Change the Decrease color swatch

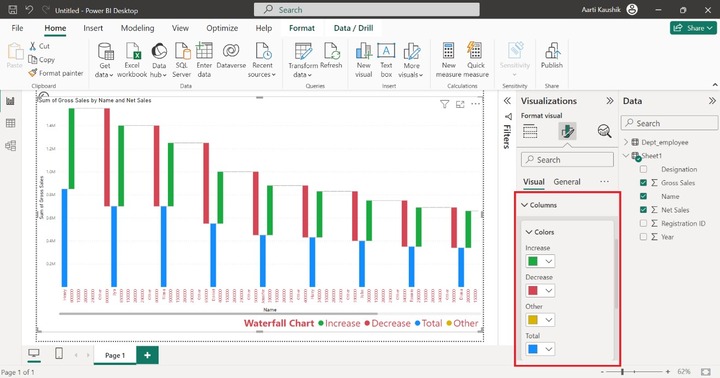pyautogui.click(x=540, y=291)
